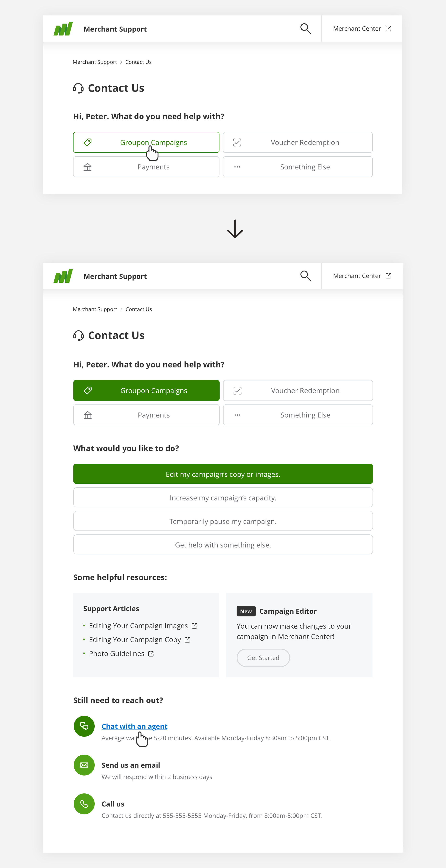Open Merchant Support from the breadcrumb
This screenshot has height=868, width=446.
point(95,62)
